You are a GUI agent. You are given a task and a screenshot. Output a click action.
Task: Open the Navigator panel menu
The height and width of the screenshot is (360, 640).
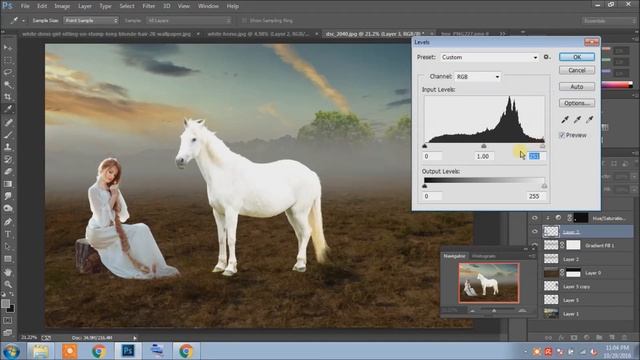532,256
